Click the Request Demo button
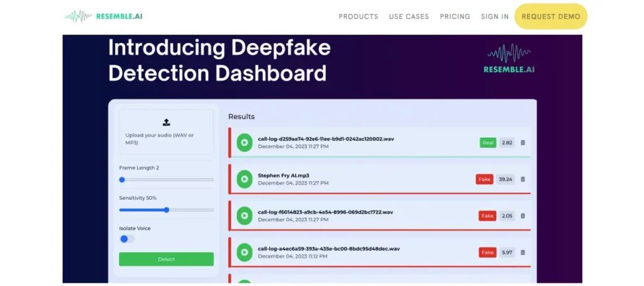644x286 pixels. (x=551, y=16)
